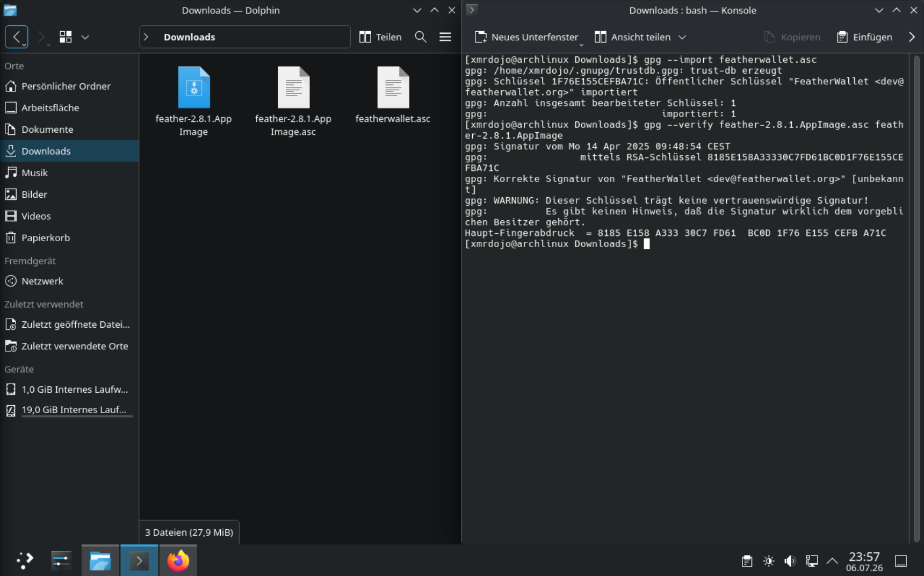Click the Konsole vertical scrollbar
Viewport: 924px width, 576px height.
tap(917, 299)
